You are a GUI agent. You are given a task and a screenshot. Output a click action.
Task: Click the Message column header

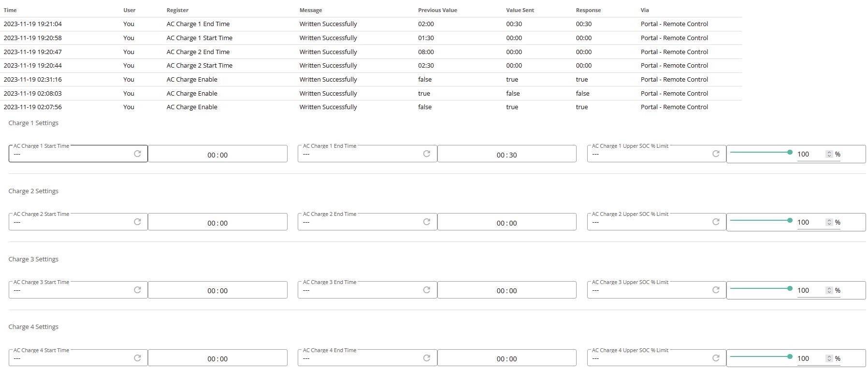coord(311,10)
